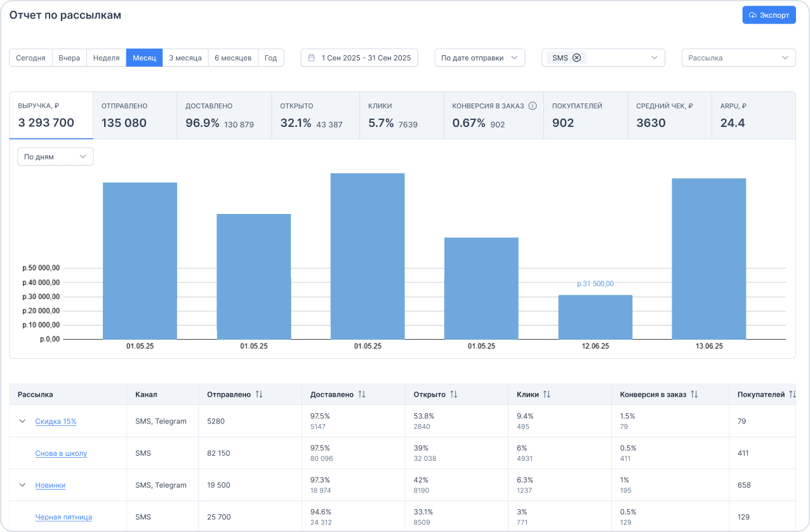Click info icon beside Конверсия в заказ

(x=533, y=106)
